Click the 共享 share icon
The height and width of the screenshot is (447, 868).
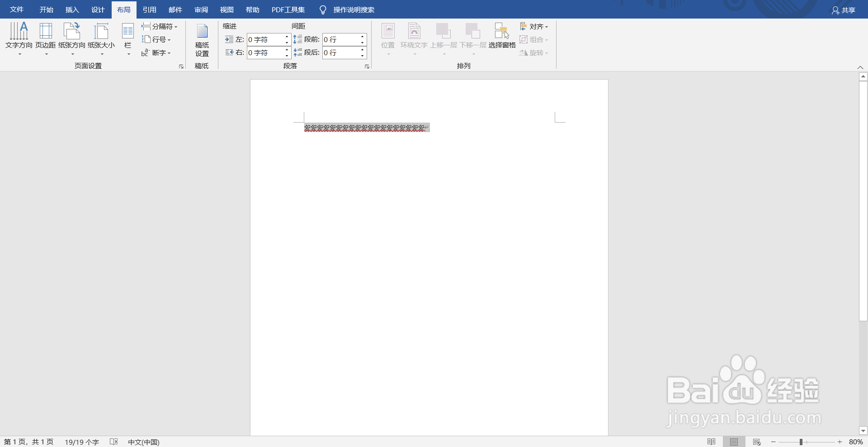pos(835,10)
